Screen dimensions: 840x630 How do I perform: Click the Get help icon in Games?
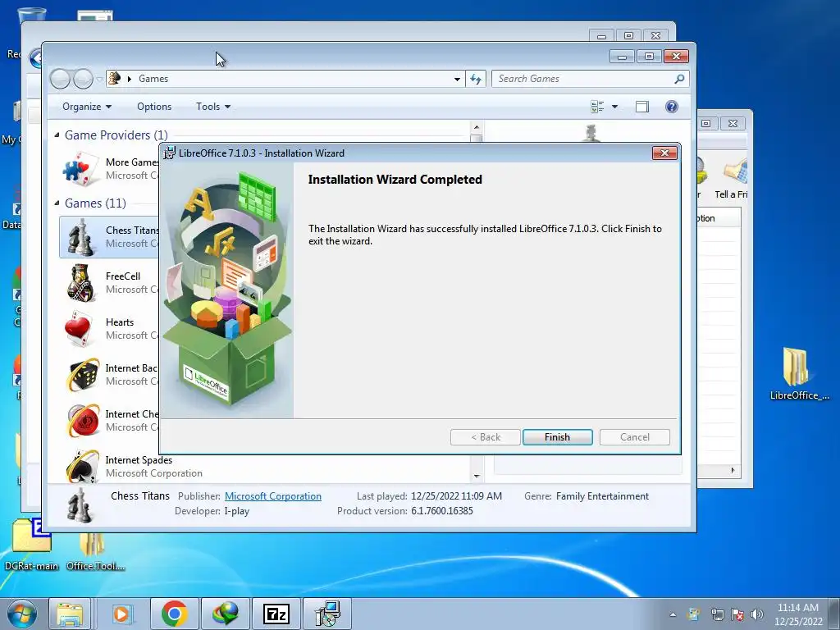click(671, 107)
